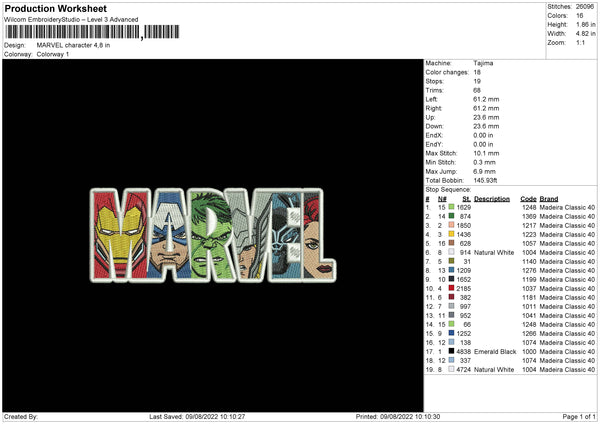This screenshot has height=424, width=600.
Task: Click the Max Jump value 6.9 mm
Action: coord(484,171)
